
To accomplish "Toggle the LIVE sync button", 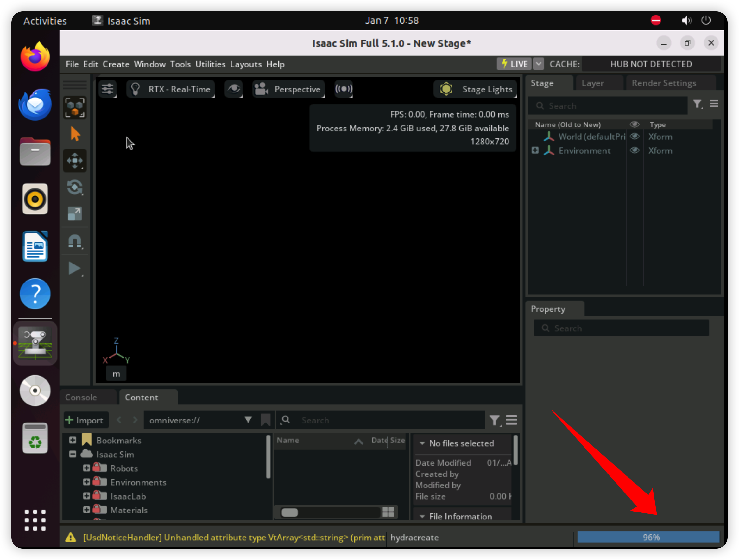I will [515, 64].
